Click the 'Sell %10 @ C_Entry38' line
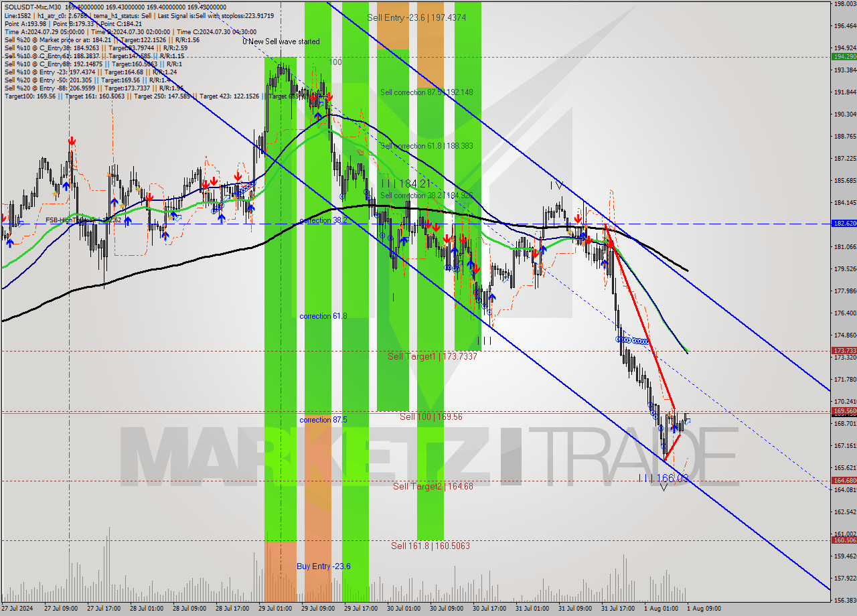Image resolution: width=857 pixels, height=616 pixels. [95, 48]
